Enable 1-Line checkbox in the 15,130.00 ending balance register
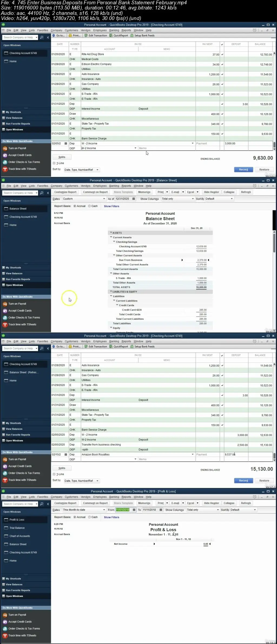 pyautogui.click(x=54, y=474)
